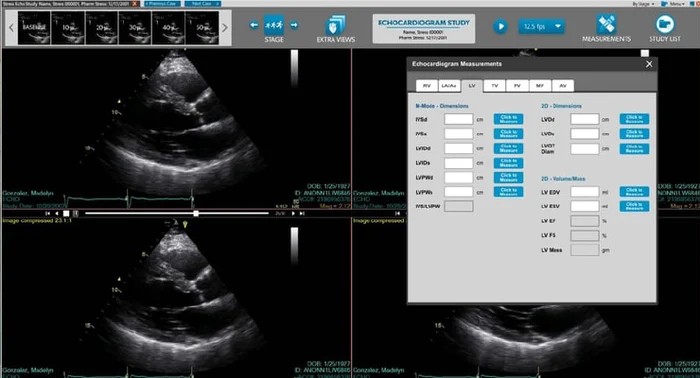The width and height of the screenshot is (700, 378).
Task: Go to previous stage with left arrow
Action: [254, 25]
